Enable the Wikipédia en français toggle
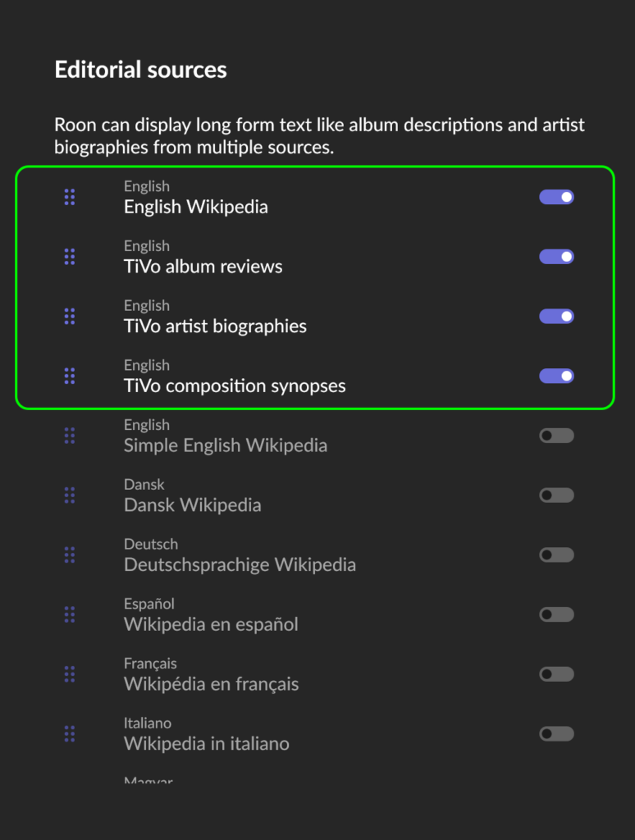This screenshot has width=635, height=840. [556, 674]
